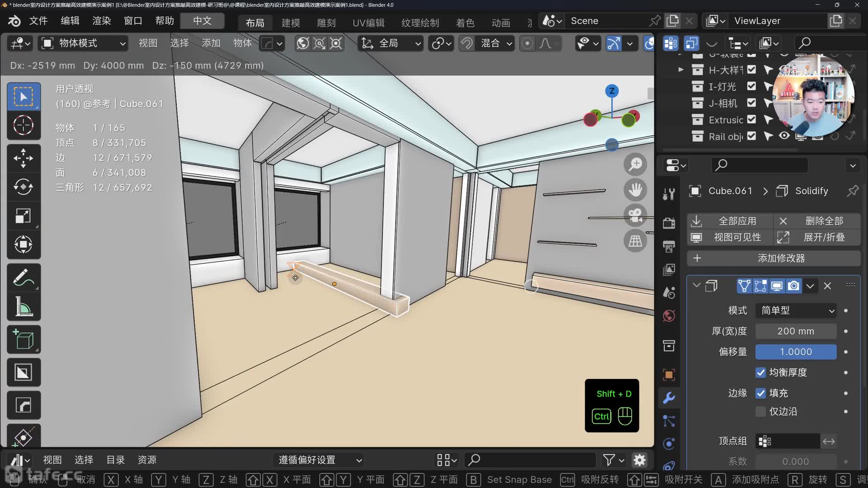Disable the 填充 edge checkbox
868x488 pixels.
(x=761, y=393)
